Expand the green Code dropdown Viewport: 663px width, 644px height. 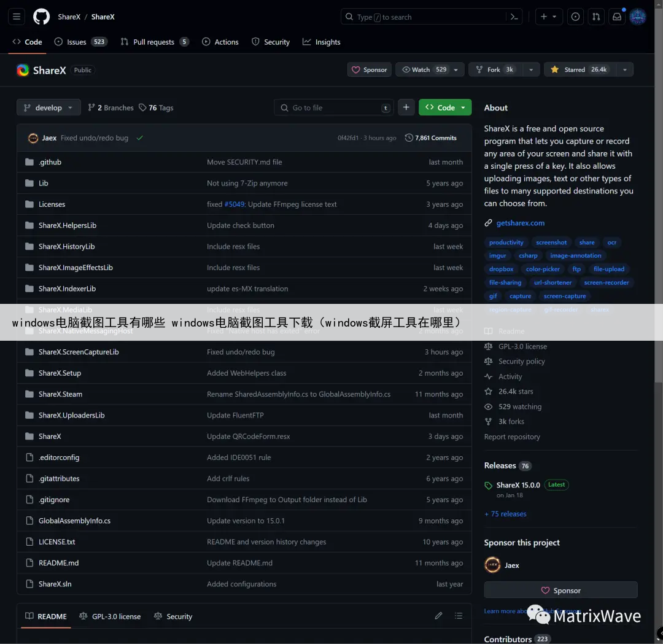click(445, 107)
